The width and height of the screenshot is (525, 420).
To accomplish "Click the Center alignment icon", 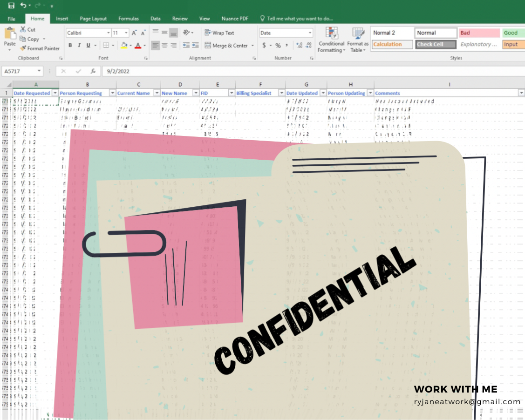I will 164,45.
